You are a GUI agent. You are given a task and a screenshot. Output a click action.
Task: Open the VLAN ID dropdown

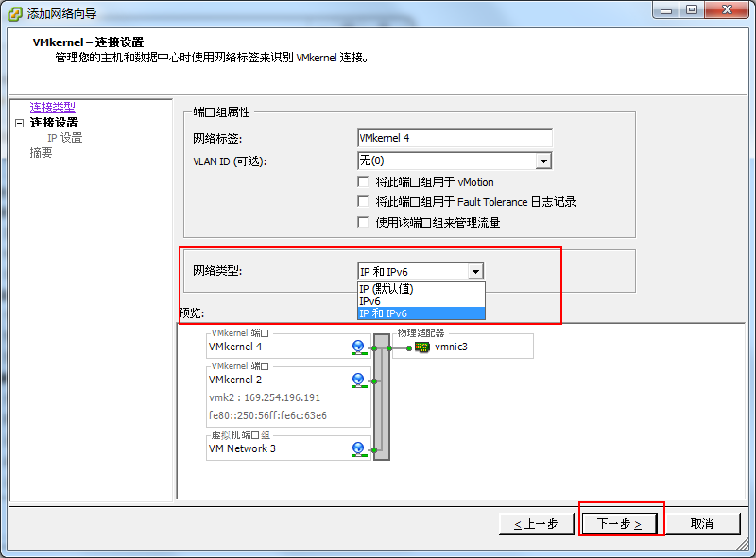(544, 161)
